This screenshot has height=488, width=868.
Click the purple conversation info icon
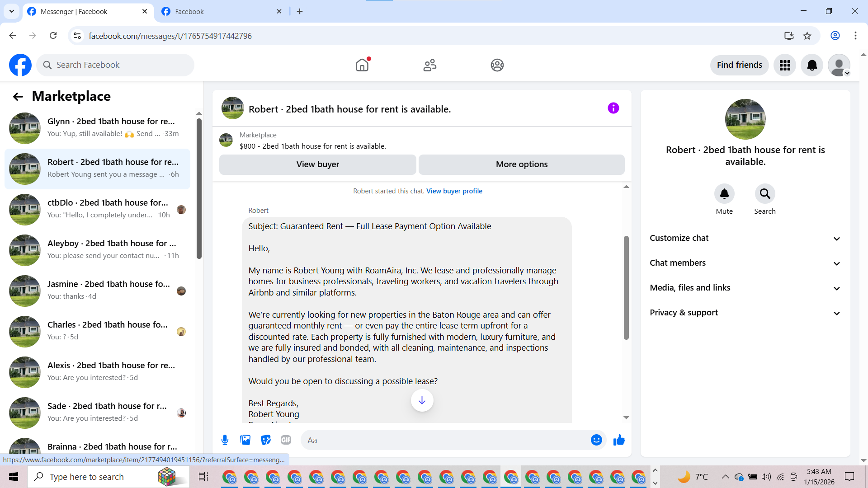coord(613,108)
